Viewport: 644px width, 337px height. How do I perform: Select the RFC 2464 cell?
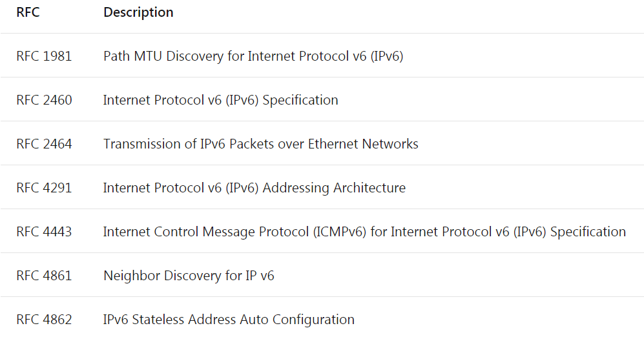click(44, 144)
